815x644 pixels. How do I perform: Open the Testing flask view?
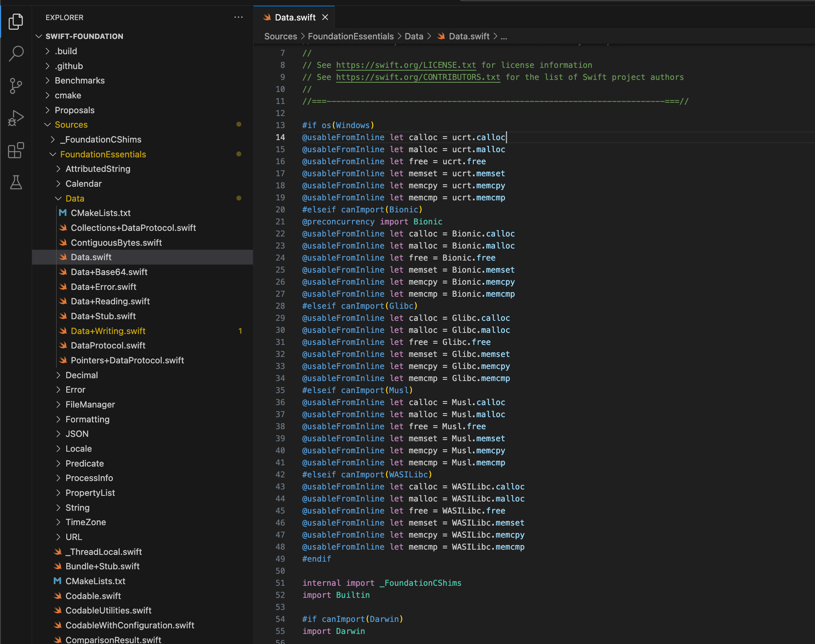click(16, 183)
